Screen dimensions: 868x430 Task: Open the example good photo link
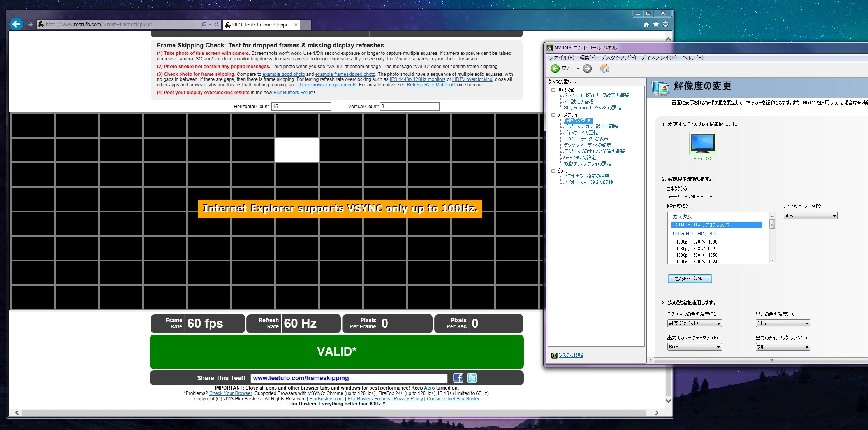click(283, 74)
